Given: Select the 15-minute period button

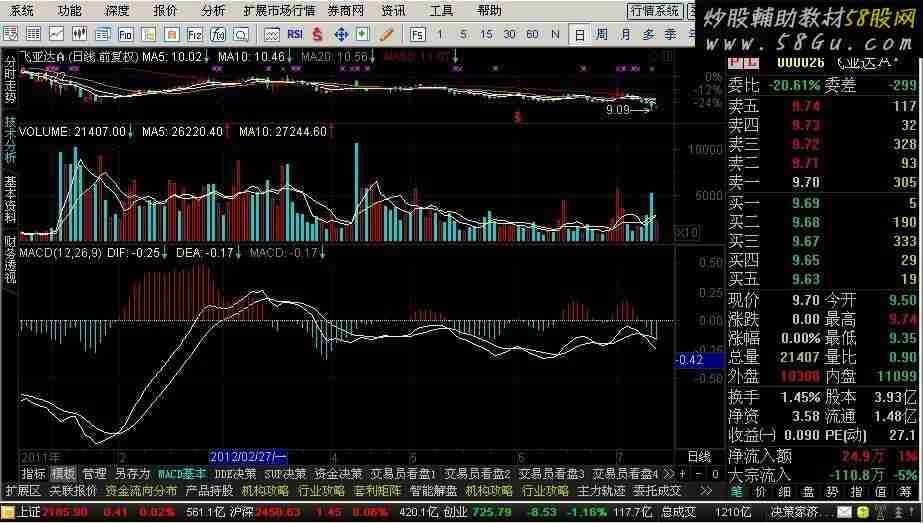Looking at the screenshot, I should pyautogui.click(x=486, y=34).
